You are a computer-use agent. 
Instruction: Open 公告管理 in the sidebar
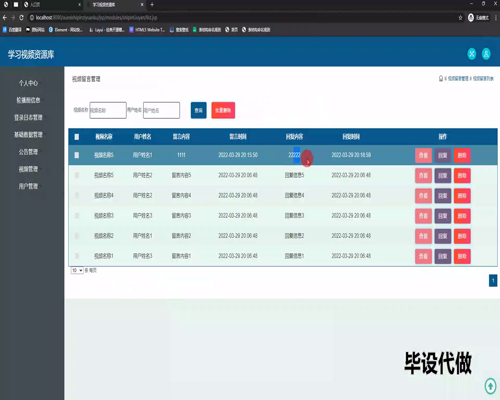[28, 152]
